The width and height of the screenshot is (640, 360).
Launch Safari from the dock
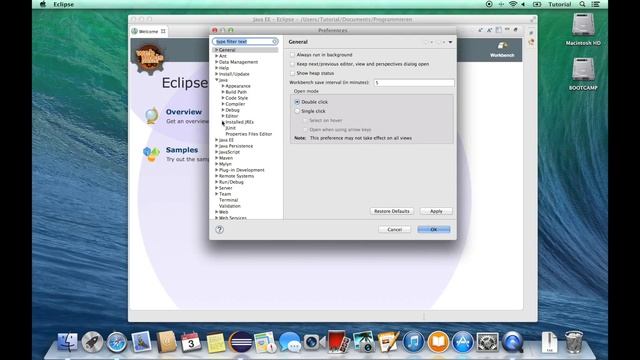click(117, 342)
